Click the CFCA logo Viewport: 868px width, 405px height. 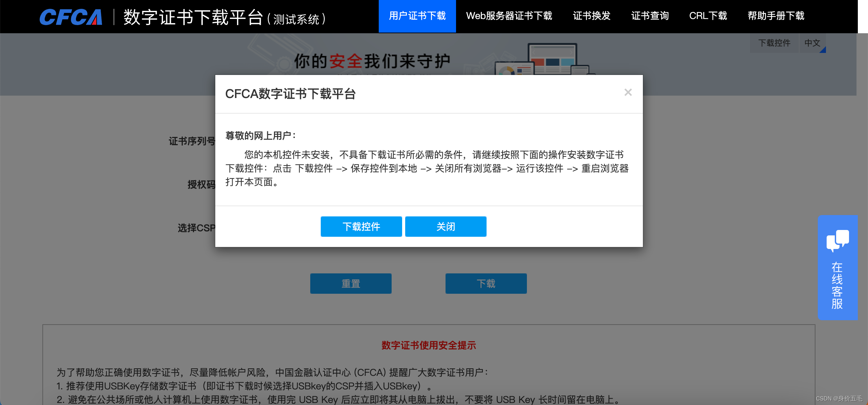tap(71, 17)
